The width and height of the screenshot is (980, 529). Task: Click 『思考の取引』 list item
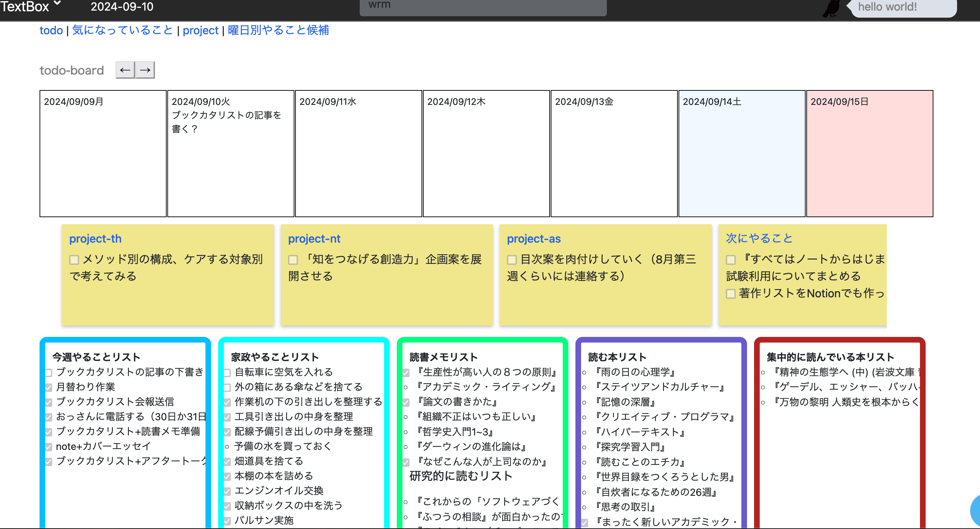(626, 506)
